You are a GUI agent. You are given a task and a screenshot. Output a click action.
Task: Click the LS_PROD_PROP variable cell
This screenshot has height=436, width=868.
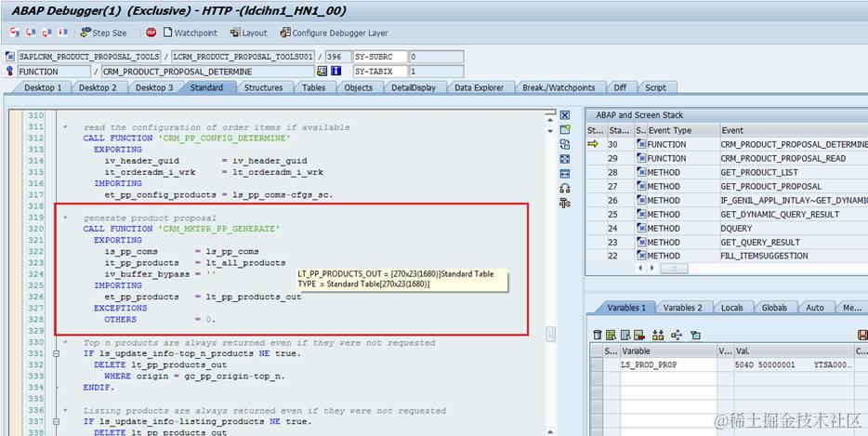click(668, 364)
